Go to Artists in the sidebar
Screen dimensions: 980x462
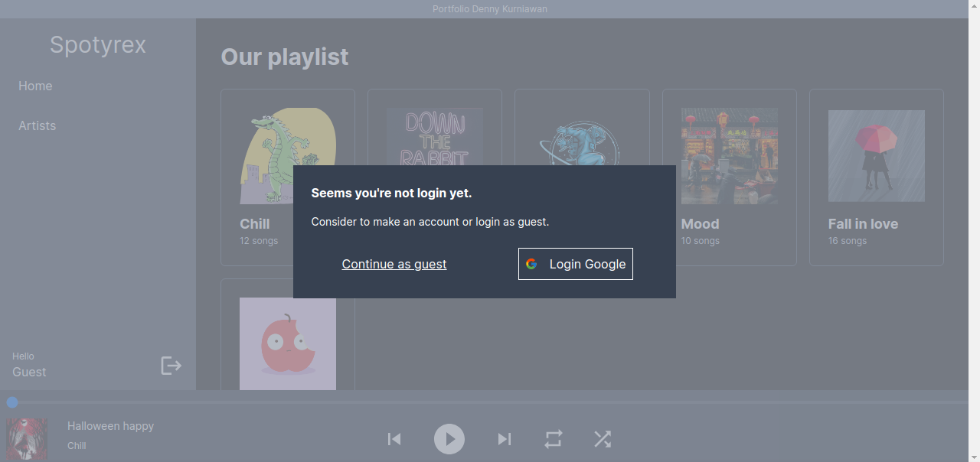(x=38, y=126)
